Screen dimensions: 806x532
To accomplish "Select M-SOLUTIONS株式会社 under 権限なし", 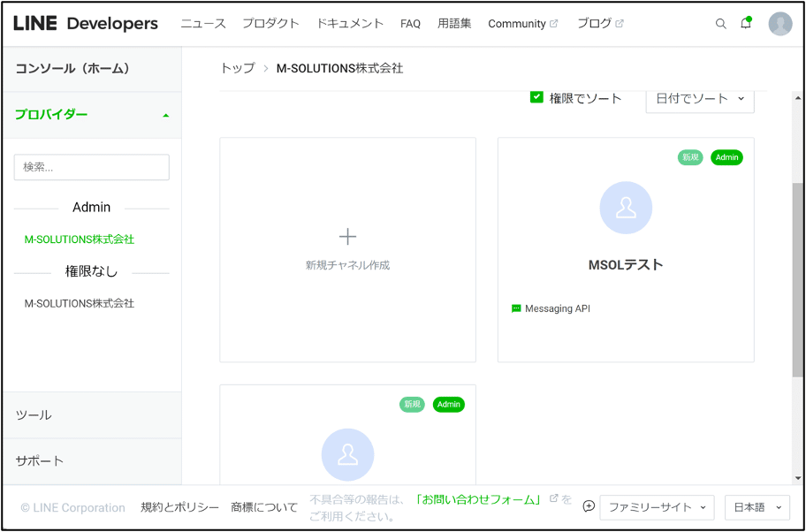I will [x=80, y=303].
